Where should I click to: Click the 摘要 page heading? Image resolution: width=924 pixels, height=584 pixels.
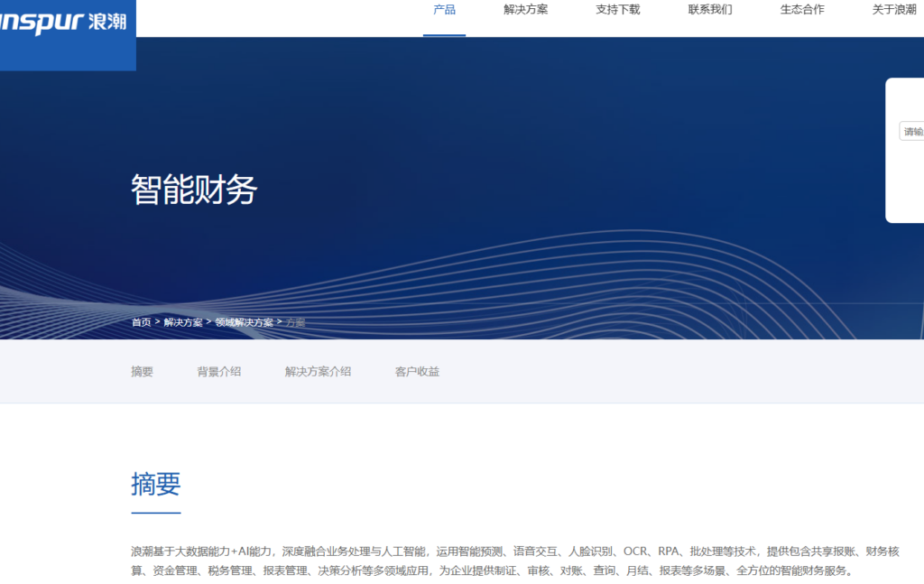pos(155,485)
